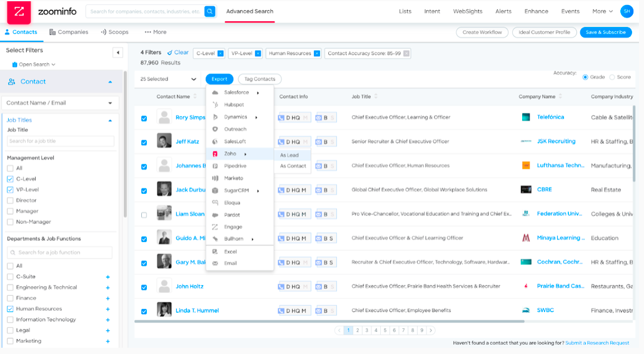Click the job title search field
The width and height of the screenshot is (644, 354).
[x=61, y=141]
